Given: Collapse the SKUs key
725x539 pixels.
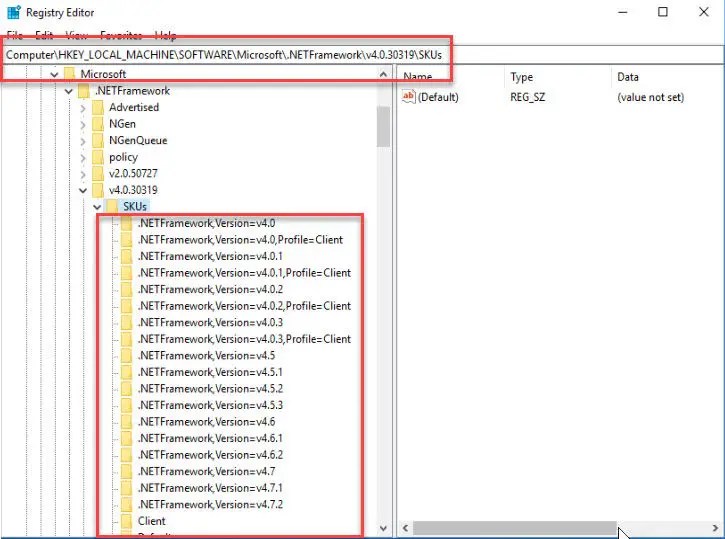Looking at the screenshot, I should 97,207.
